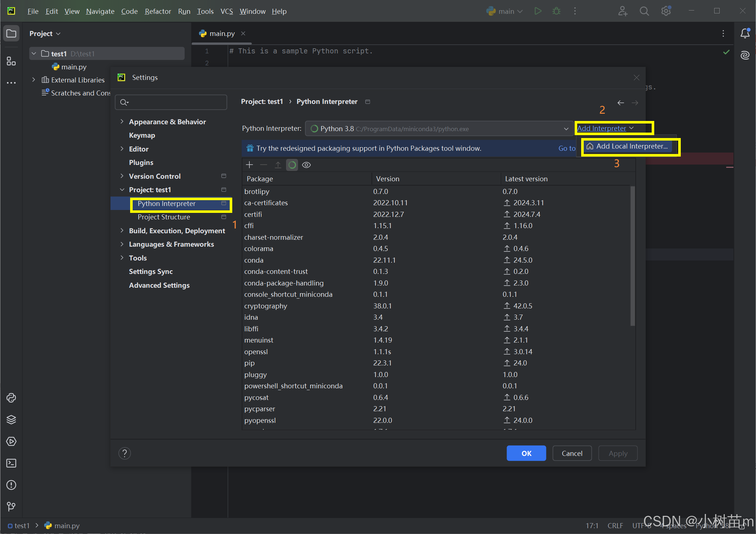The image size is (756, 534).
Task: Click the install package plus icon
Action: click(249, 165)
